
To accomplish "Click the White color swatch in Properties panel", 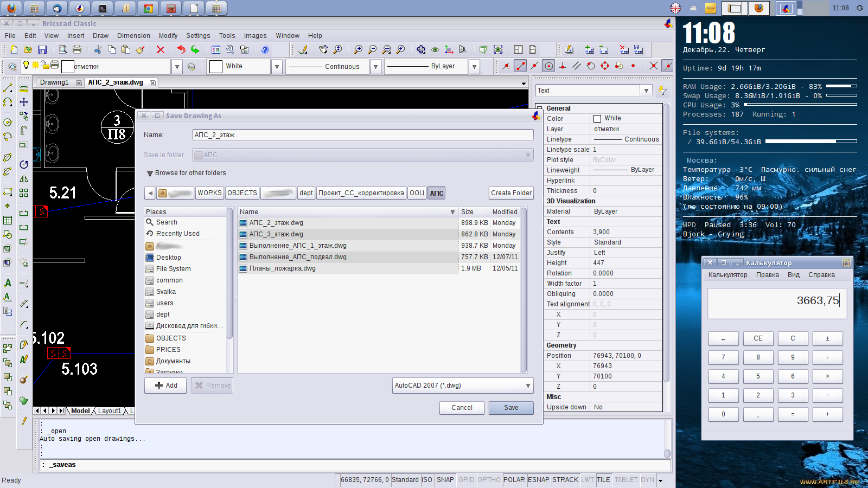I will click(x=597, y=119).
